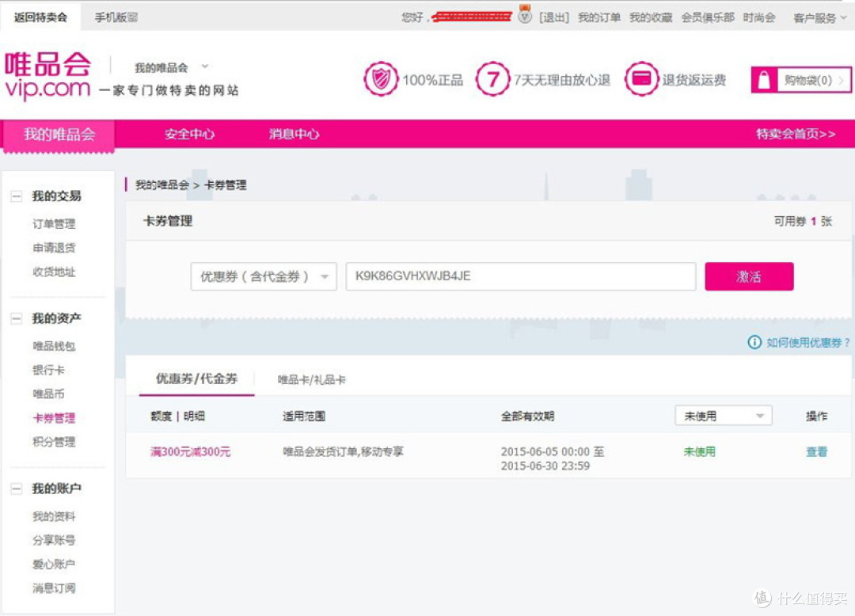
Task: Click the coupon code input field
Action: pos(521,276)
